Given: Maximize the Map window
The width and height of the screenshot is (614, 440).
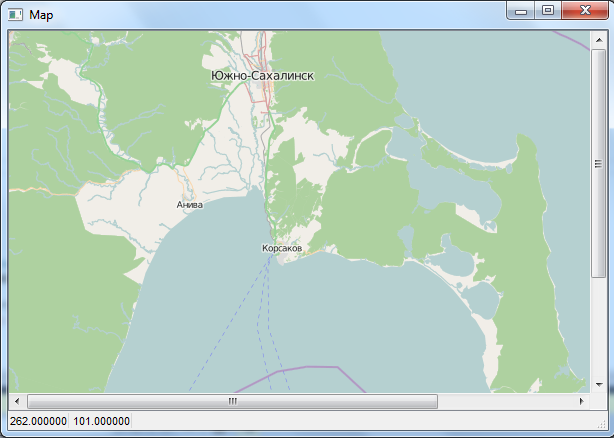Looking at the screenshot, I should pos(547,11).
